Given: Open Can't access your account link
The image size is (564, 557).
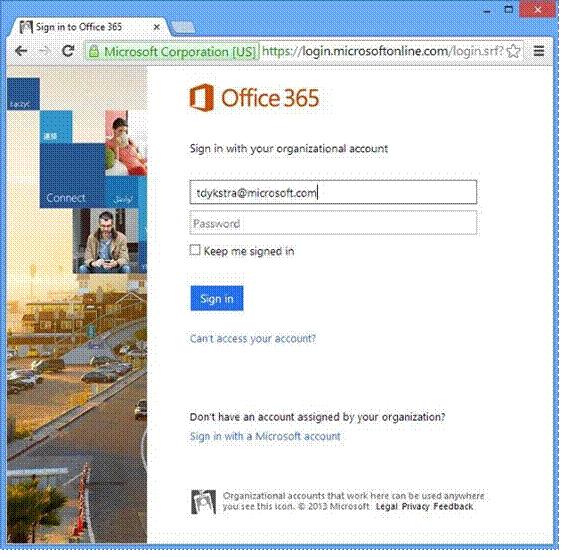Looking at the screenshot, I should pos(253,338).
